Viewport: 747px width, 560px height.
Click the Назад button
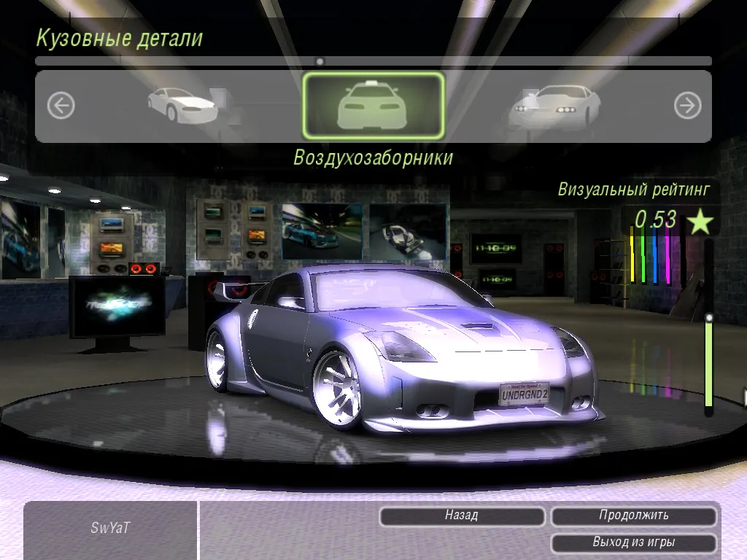[462, 516]
